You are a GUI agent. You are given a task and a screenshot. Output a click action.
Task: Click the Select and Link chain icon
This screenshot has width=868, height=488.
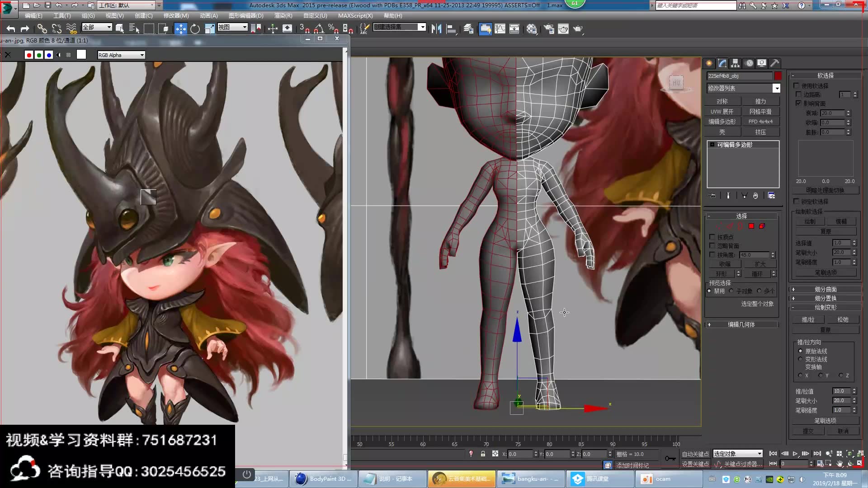42,28
